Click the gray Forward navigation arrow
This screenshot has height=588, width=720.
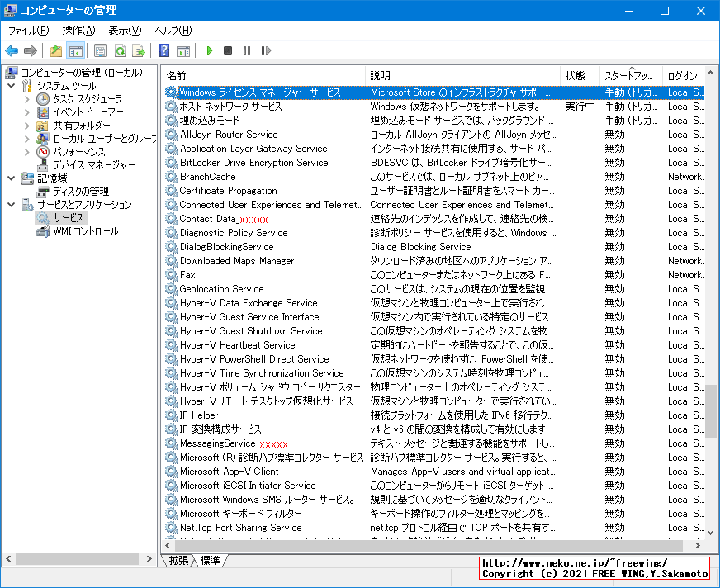(30, 50)
